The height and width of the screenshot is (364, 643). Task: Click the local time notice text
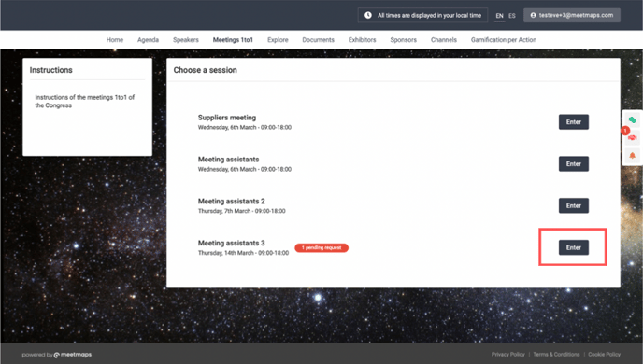[429, 15]
